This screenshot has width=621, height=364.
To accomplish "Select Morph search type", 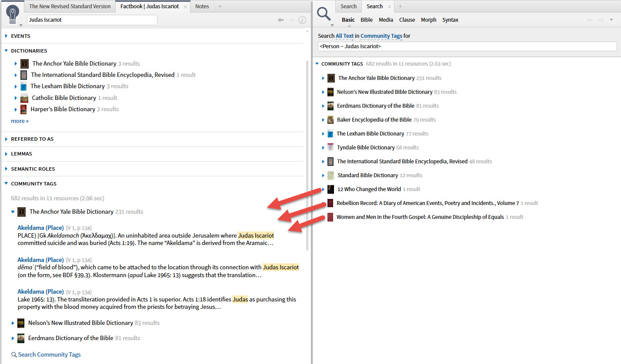I will [428, 20].
